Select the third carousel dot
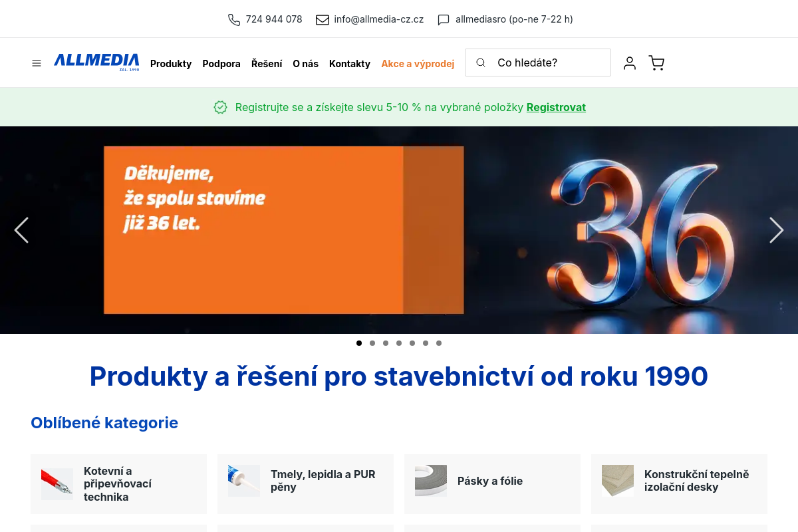The image size is (798, 532). [x=386, y=343]
